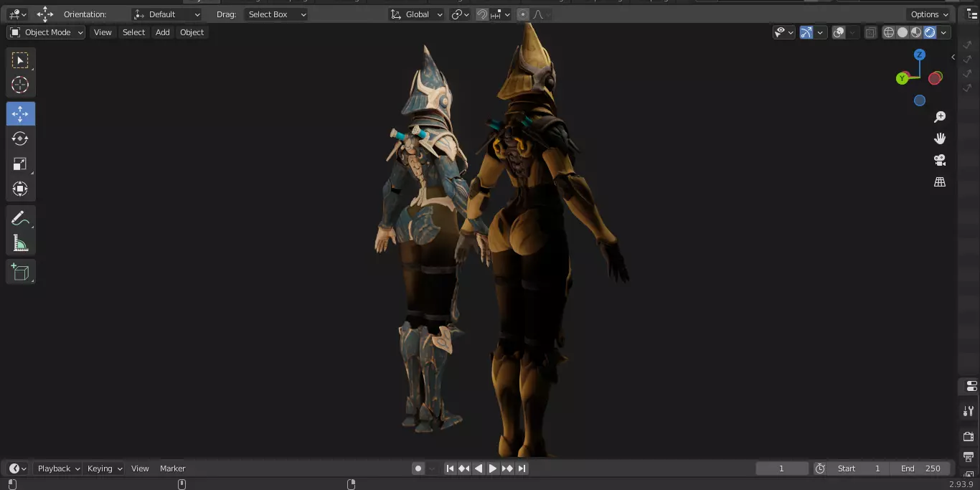The height and width of the screenshot is (490, 980).
Task: Click the Y axis on navigation gizmo
Action: click(x=903, y=78)
